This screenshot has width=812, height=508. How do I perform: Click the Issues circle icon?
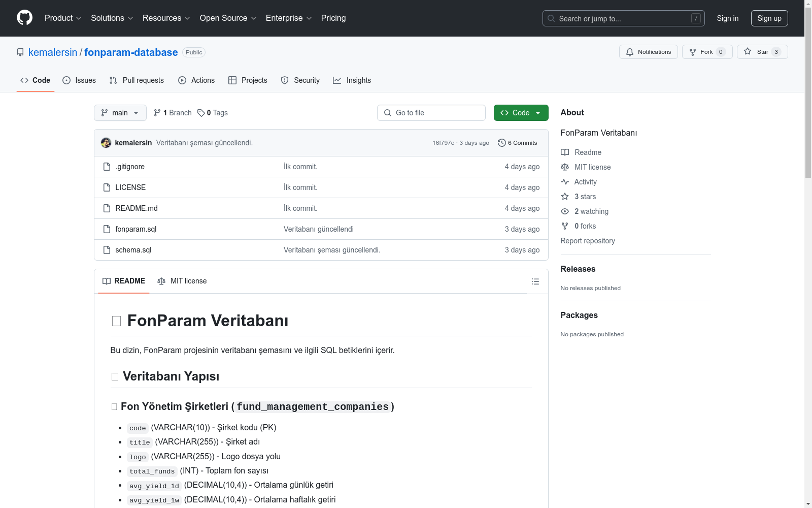pyautogui.click(x=66, y=80)
